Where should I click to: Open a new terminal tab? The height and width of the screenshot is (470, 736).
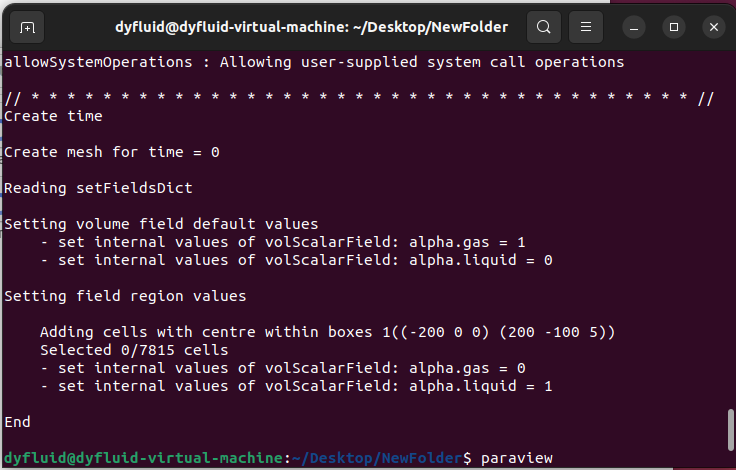click(x=27, y=28)
